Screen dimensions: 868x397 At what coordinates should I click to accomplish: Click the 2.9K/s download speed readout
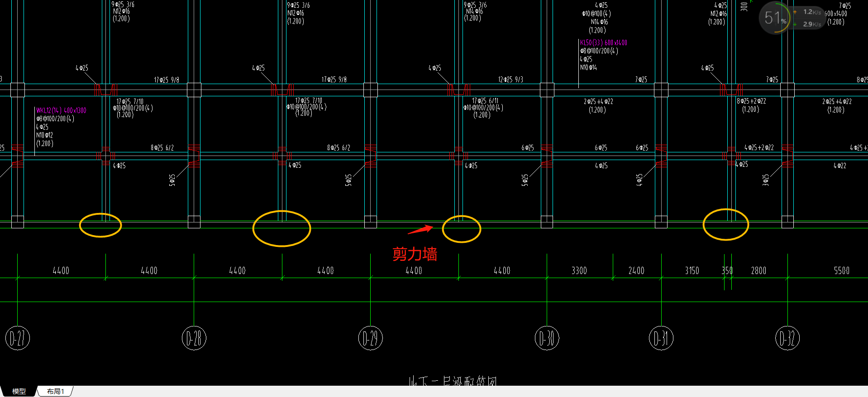click(x=812, y=24)
